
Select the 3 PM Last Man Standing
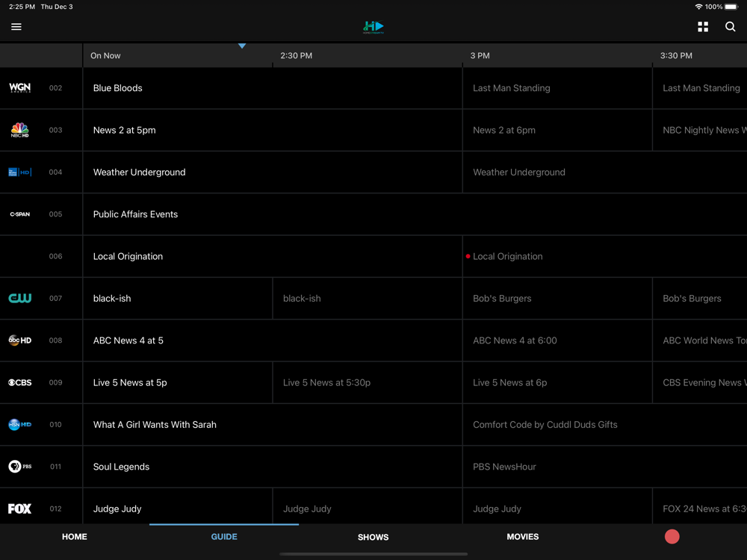(557, 88)
